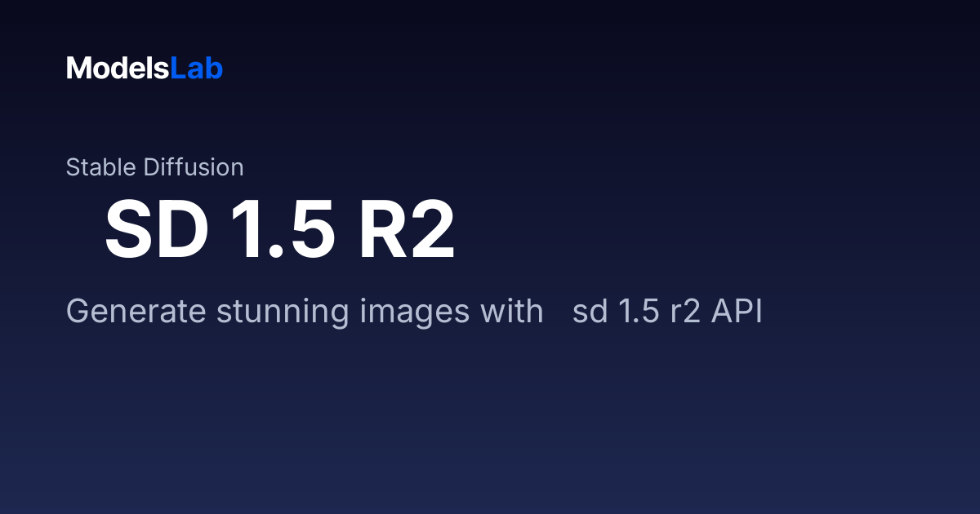
Task: Select the word "Generate" in tagline
Action: click(134, 312)
